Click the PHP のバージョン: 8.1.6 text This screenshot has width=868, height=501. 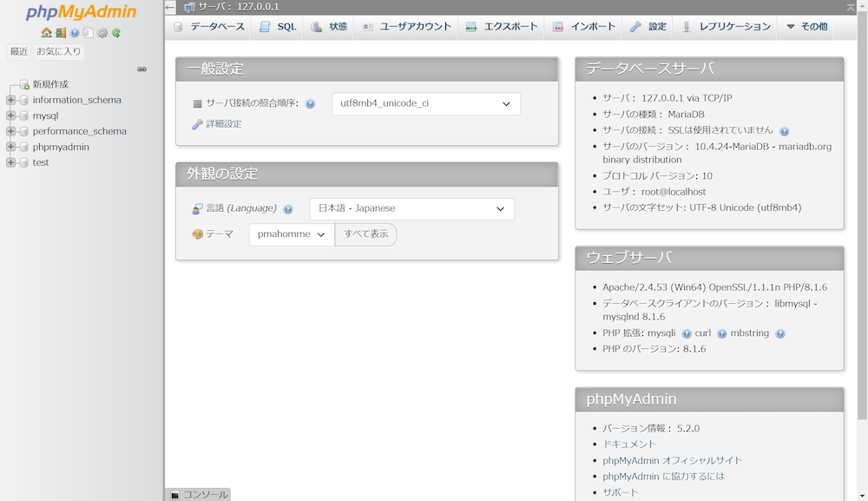(x=654, y=349)
